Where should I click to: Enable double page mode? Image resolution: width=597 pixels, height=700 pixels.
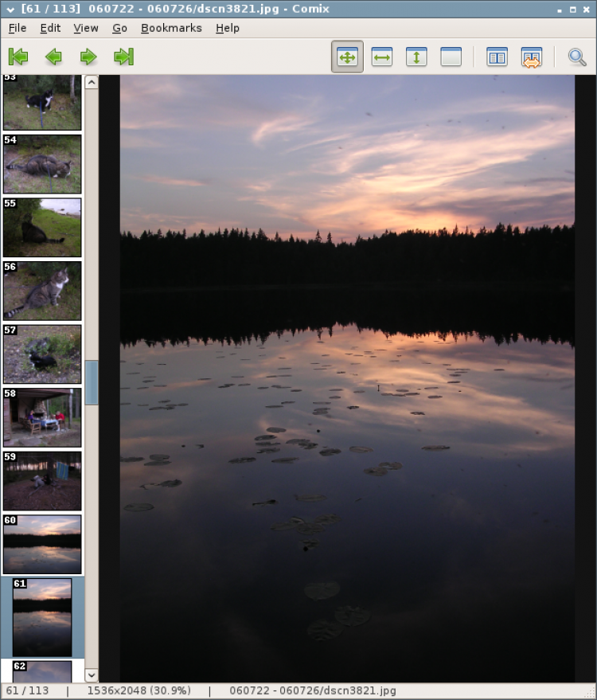click(x=497, y=57)
